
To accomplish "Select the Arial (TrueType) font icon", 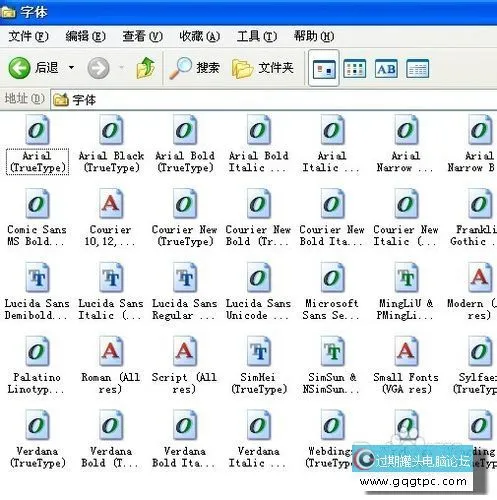I will click(37, 129).
